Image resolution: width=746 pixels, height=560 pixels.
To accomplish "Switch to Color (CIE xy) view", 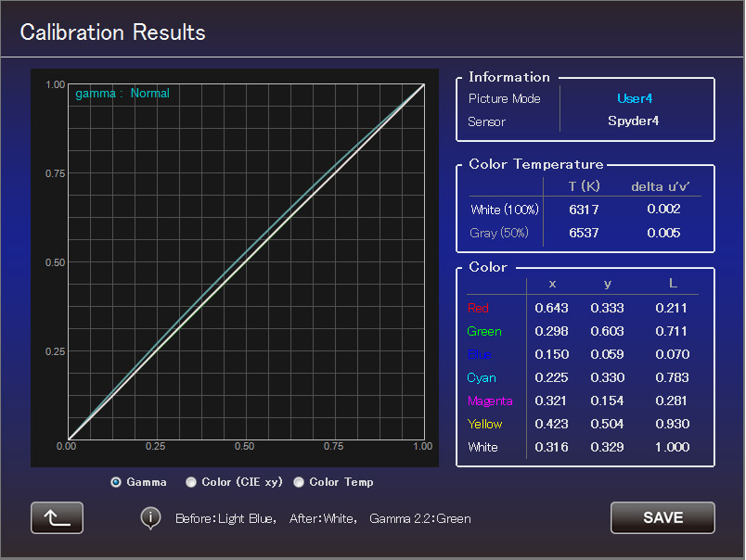I will (191, 482).
